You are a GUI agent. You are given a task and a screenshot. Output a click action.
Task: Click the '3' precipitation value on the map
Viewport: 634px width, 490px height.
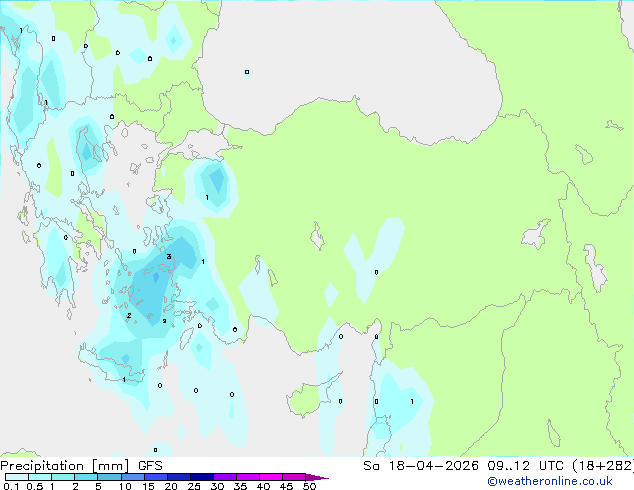pos(169,256)
